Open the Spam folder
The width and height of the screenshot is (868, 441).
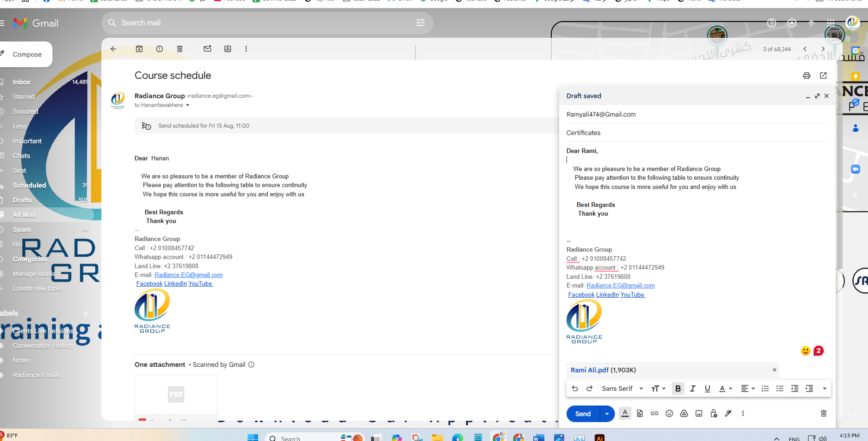point(22,229)
